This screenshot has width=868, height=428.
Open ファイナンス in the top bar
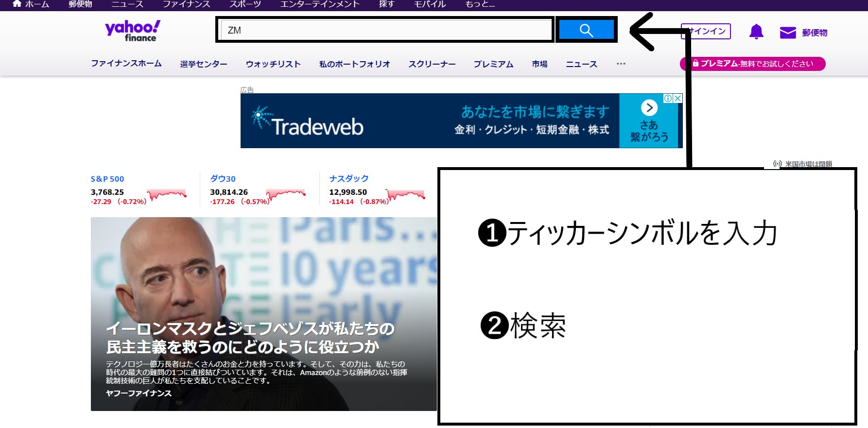tap(186, 4)
